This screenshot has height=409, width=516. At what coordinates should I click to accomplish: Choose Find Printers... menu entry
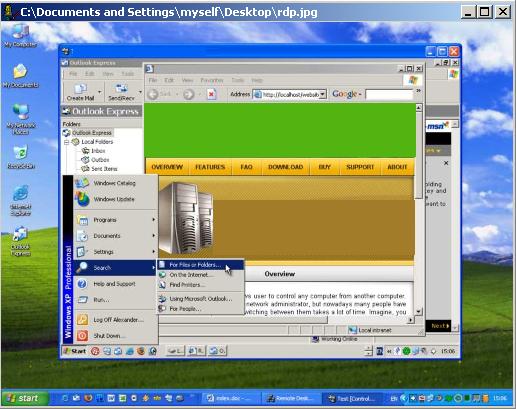(x=200, y=285)
